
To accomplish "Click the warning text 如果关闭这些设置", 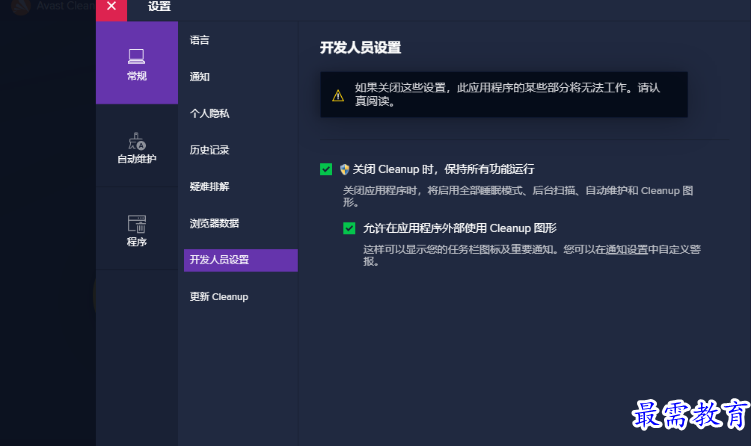I will click(x=507, y=95).
